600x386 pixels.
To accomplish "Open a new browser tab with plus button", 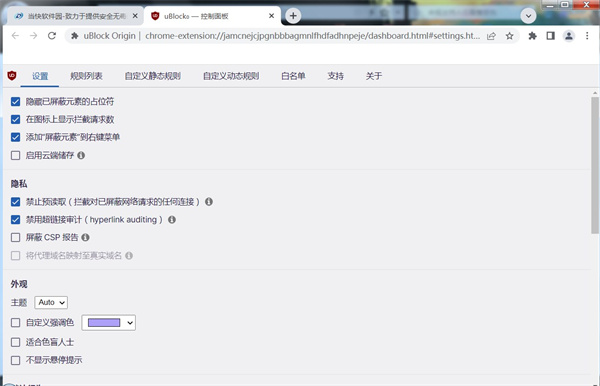I will [293, 16].
